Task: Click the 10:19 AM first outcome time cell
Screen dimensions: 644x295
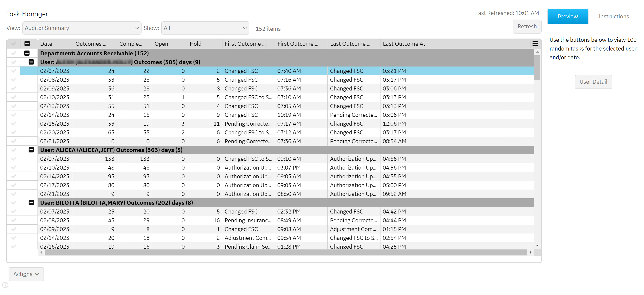Action: click(301, 115)
